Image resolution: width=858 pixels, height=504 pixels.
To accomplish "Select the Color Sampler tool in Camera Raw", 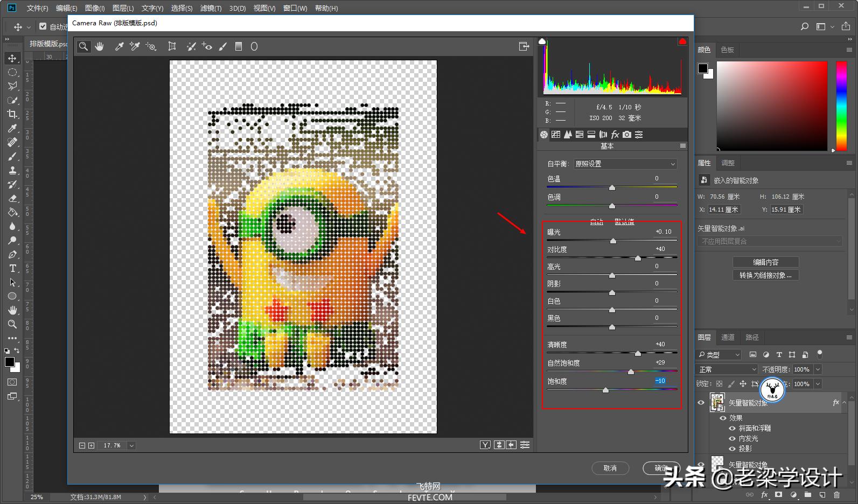I will coord(135,46).
